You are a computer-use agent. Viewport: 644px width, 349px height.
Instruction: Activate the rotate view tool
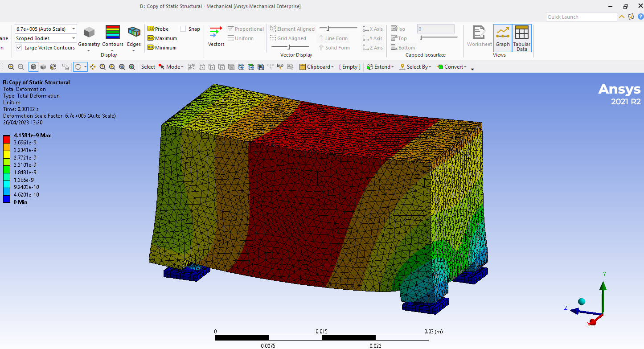[x=78, y=67]
